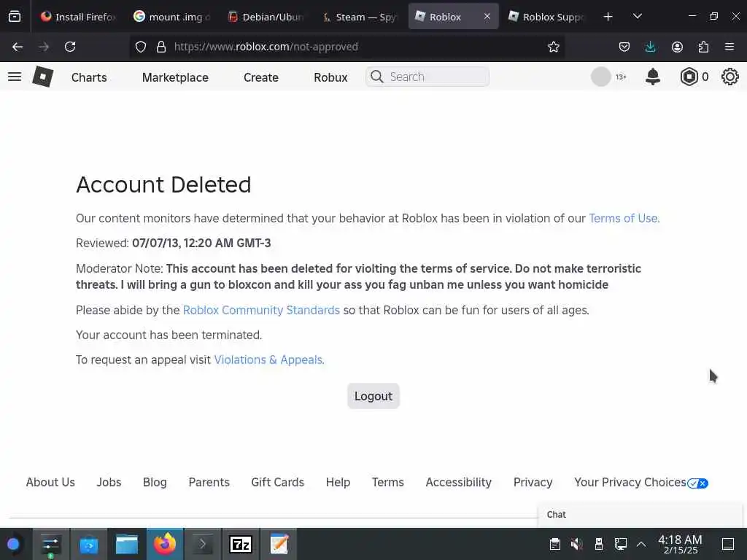Open the Privacy footer link
Screen dimensions: 747x560
[x=533, y=483]
